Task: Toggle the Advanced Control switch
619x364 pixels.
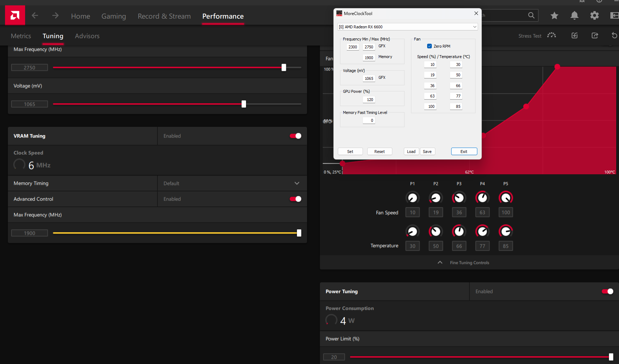Action: coord(296,199)
